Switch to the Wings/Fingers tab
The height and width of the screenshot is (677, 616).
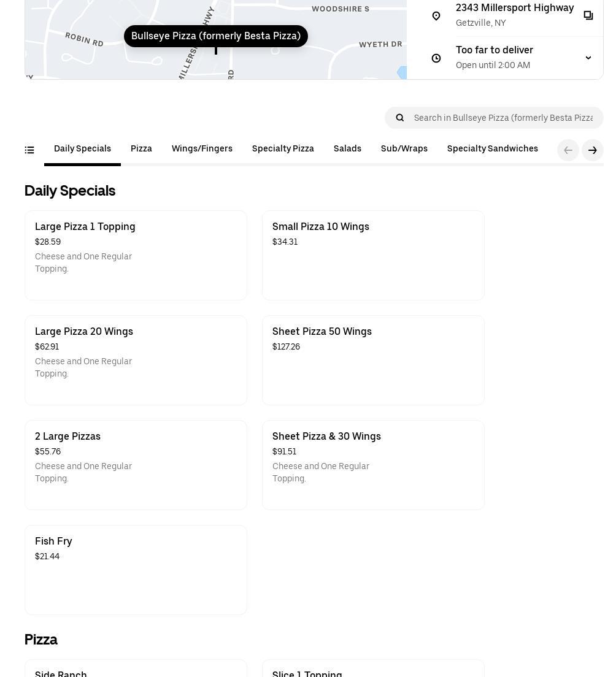click(202, 149)
